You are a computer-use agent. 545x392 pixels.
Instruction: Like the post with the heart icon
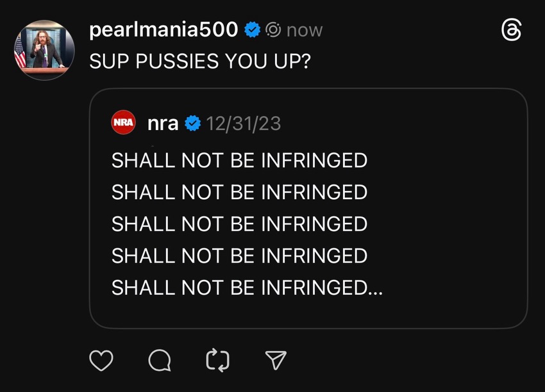(x=101, y=361)
